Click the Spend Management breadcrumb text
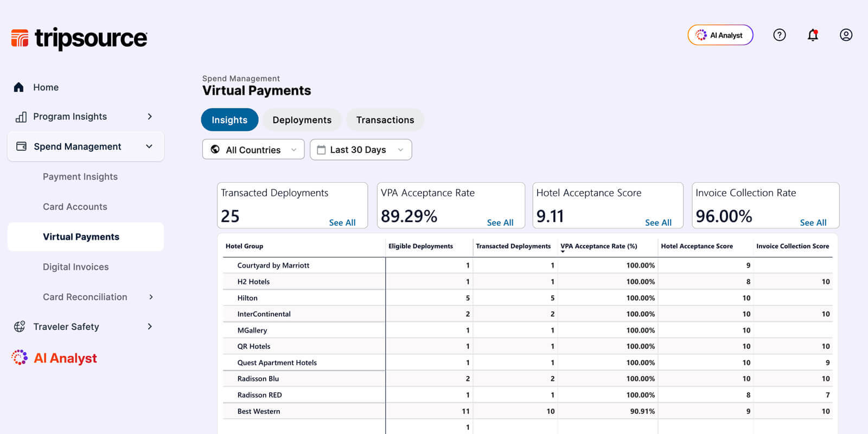 click(x=241, y=79)
